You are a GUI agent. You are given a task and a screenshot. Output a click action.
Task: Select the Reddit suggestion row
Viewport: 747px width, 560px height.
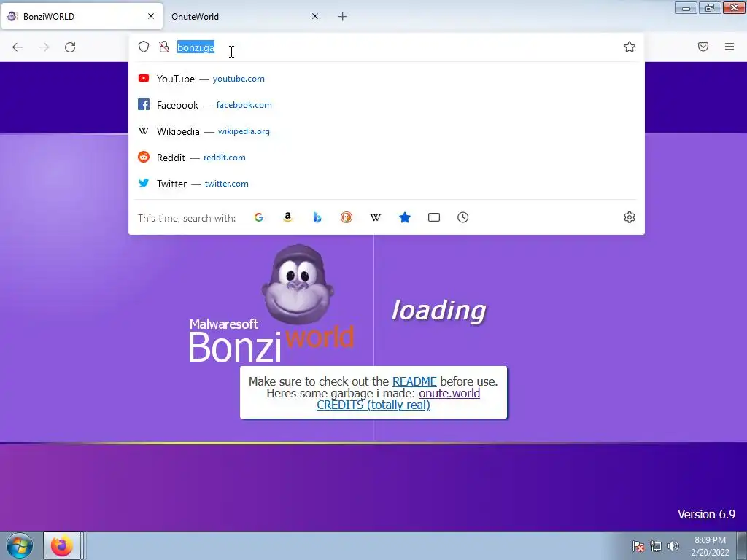point(387,157)
